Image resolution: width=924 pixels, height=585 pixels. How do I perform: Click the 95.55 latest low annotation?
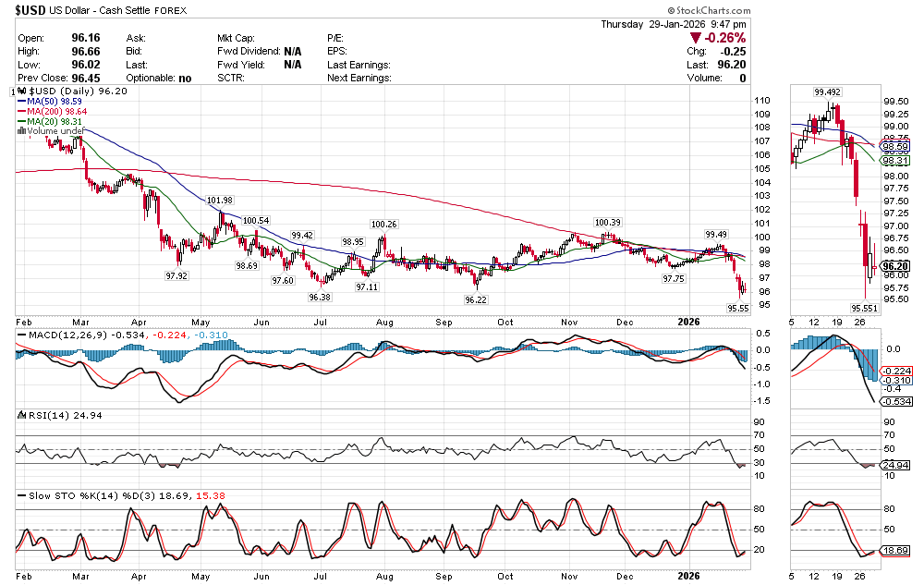pyautogui.click(x=737, y=308)
